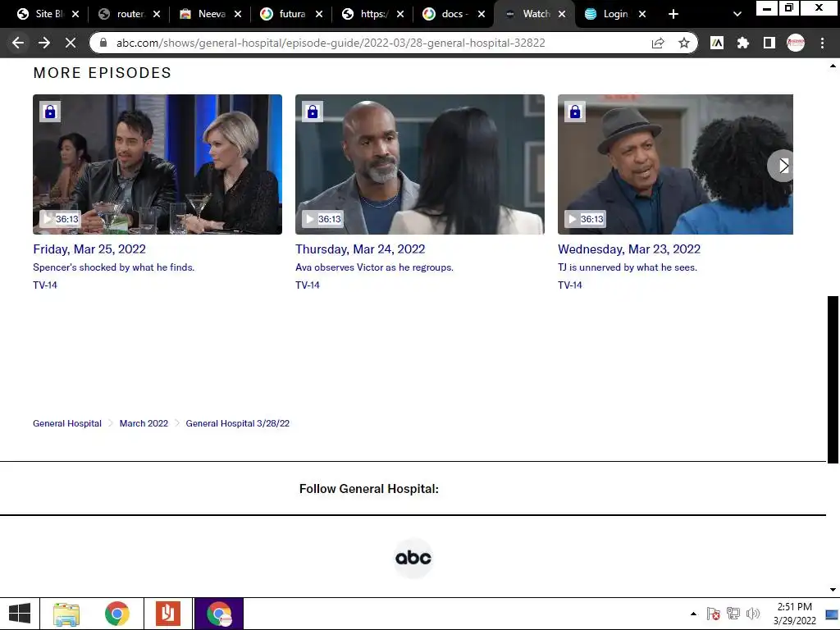Open the Thursday, Mar 24, 2022 episode link
This screenshot has width=840, height=630.
[360, 249]
